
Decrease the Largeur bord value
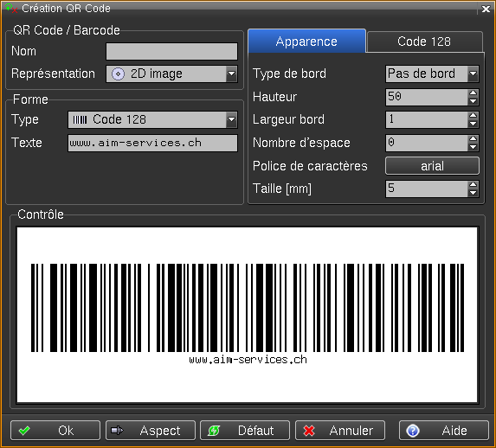pos(473,124)
